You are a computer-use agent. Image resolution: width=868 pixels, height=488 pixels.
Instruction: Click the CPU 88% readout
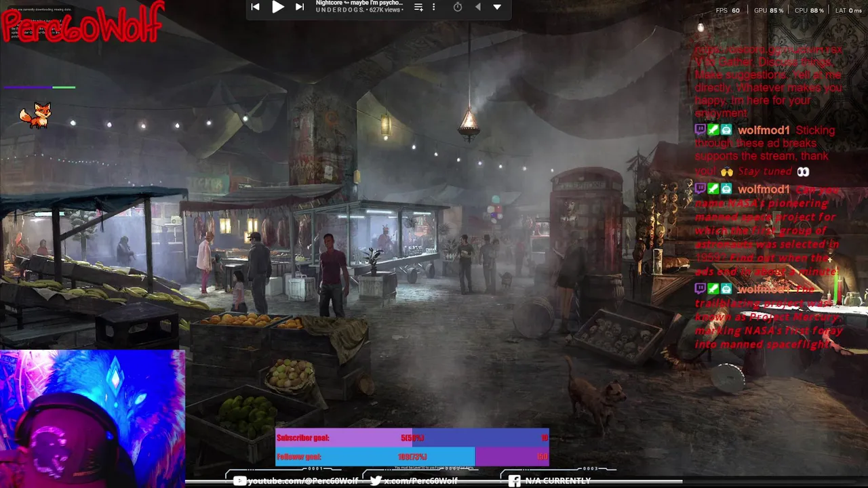808,11
